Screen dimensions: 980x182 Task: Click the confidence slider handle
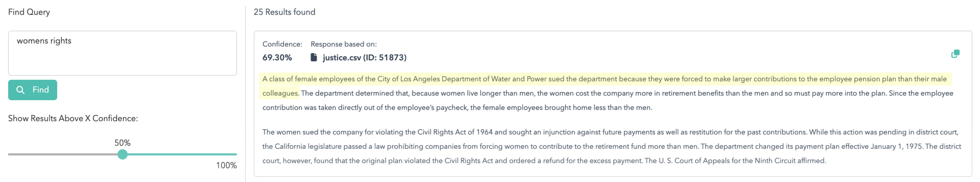point(123,155)
